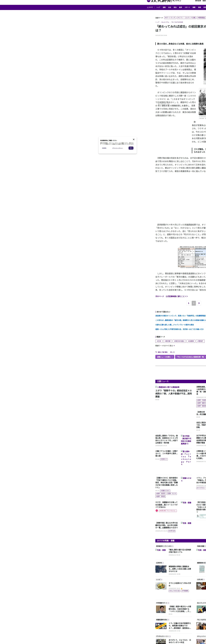Viewport: 206px width, 644px height.
Task: Click the 保存して後で読む folder icon
Action: tap(156, 352)
